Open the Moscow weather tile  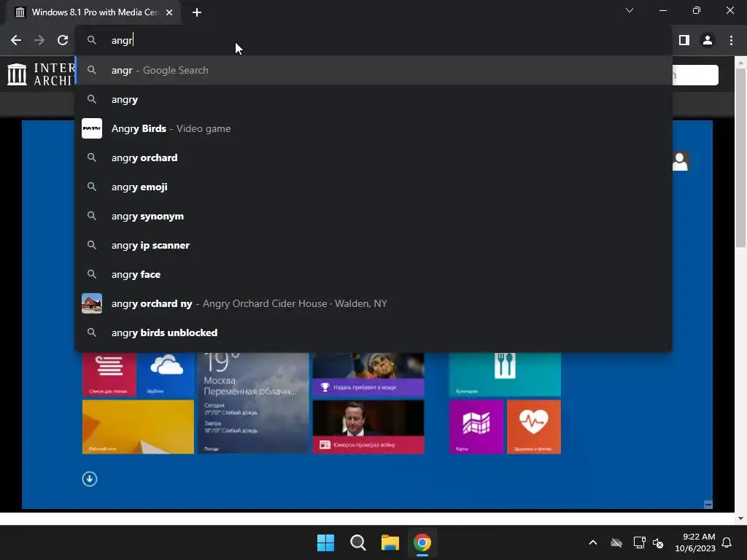coord(253,402)
